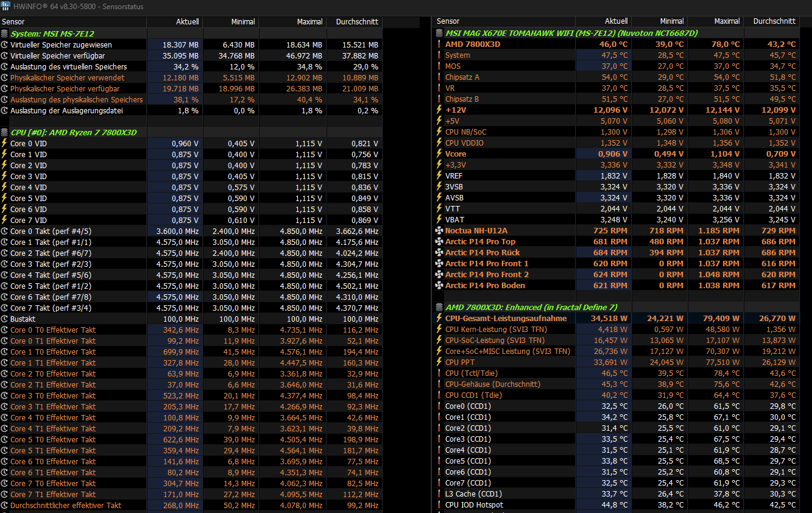Select the Core 3 VID sensor row
Viewport: 812px width, 513px height.
pyautogui.click(x=191, y=177)
